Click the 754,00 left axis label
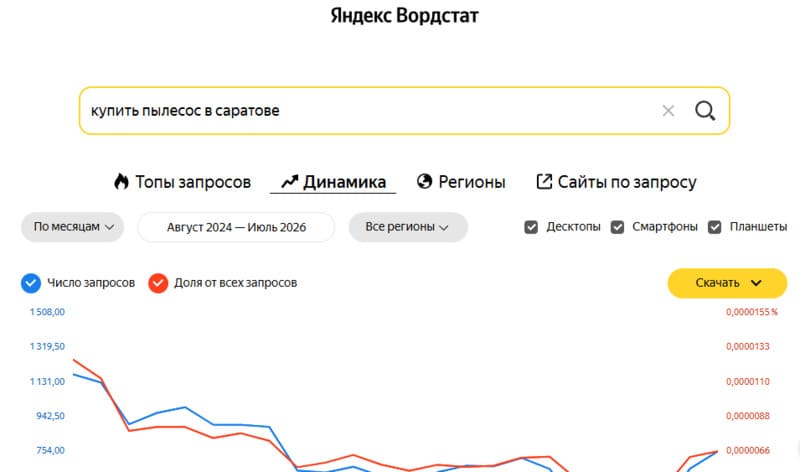The height and width of the screenshot is (472, 800). [50, 451]
